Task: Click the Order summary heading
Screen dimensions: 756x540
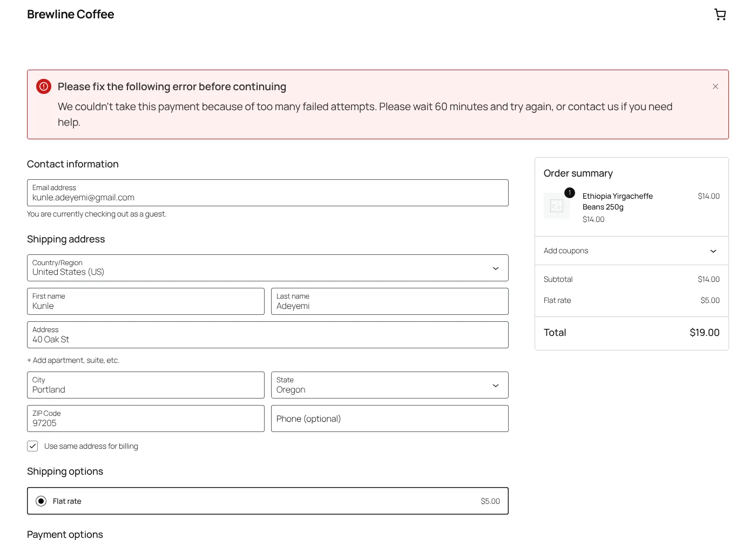Action: (578, 173)
